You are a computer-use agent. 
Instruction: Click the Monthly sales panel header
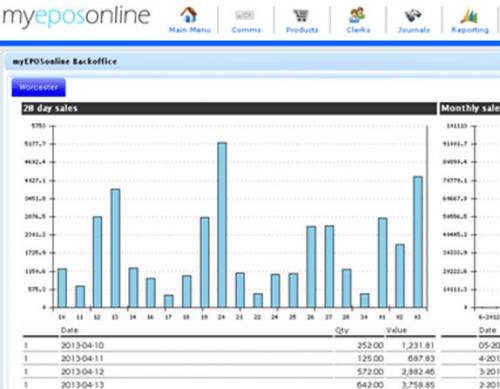click(470, 108)
